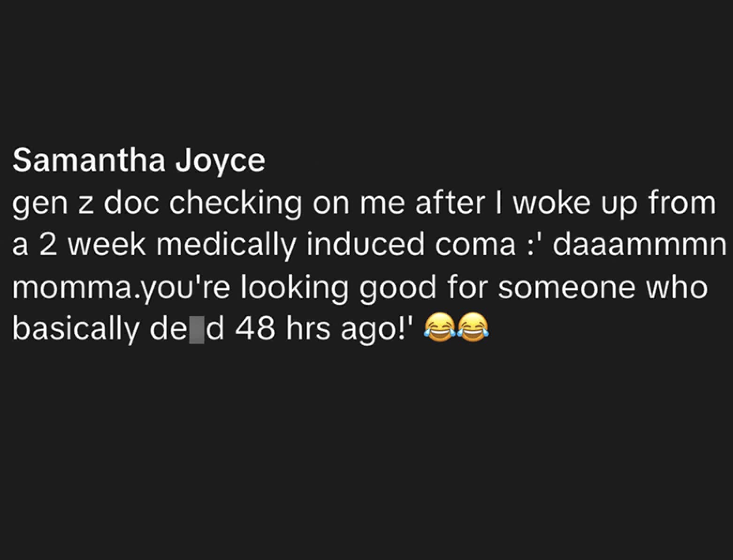Image resolution: width=733 pixels, height=560 pixels.
Task: Click the gray censor block in the word
Action: (x=197, y=330)
